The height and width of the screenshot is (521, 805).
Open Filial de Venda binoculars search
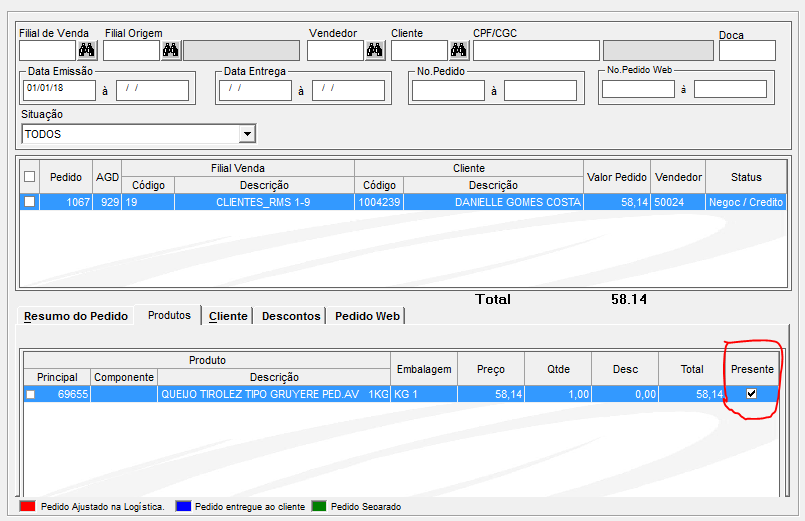pos(87,50)
